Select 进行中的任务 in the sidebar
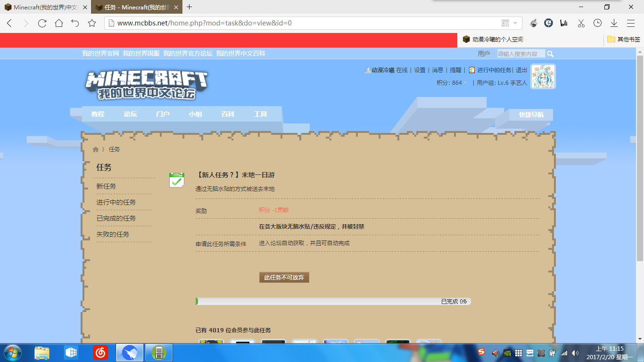 coord(116,202)
